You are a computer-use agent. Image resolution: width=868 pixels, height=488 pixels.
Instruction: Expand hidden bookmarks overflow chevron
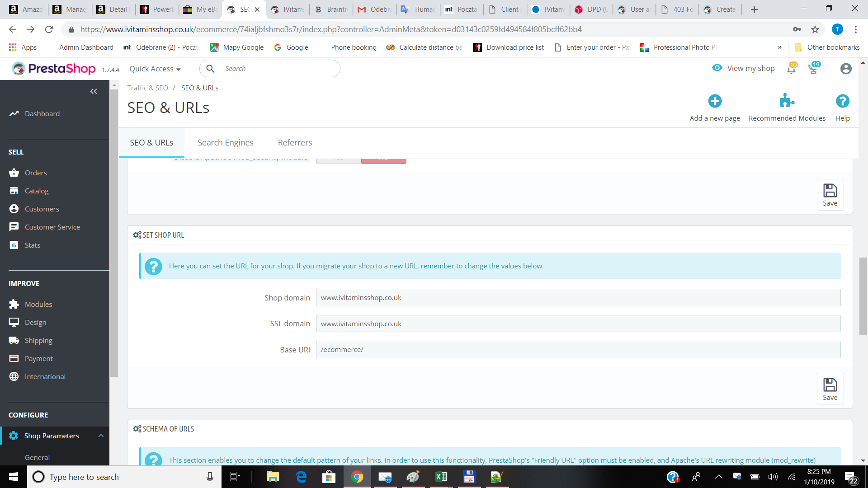[x=779, y=47]
